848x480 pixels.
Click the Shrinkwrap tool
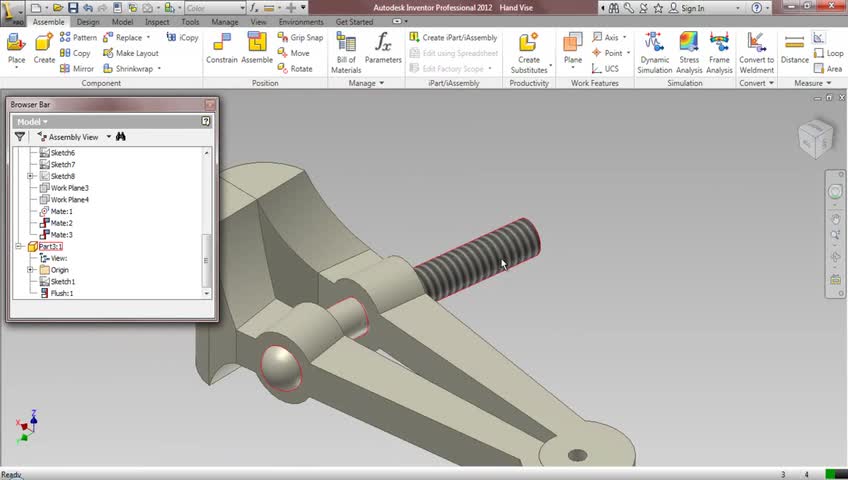pyautogui.click(x=128, y=69)
